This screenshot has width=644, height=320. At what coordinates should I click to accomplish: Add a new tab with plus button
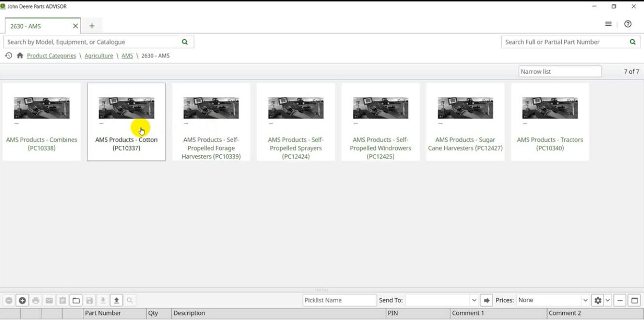coord(92,26)
